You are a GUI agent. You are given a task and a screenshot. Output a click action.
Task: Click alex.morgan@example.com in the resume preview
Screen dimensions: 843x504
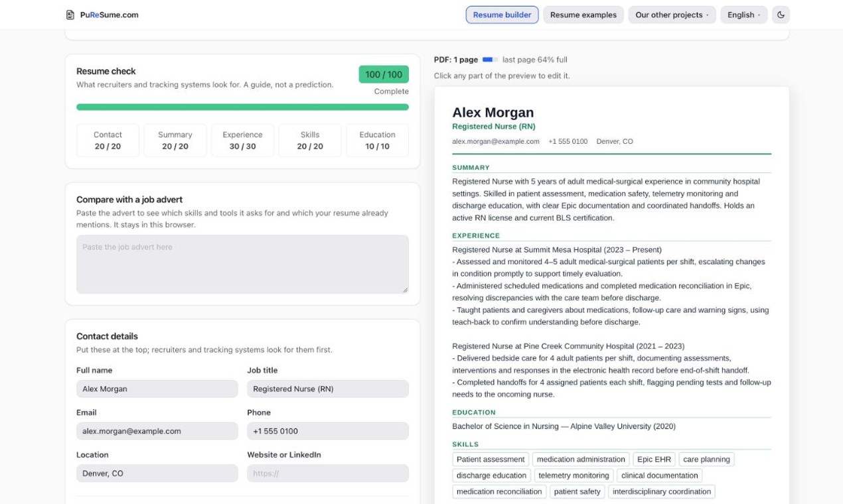[x=496, y=141]
